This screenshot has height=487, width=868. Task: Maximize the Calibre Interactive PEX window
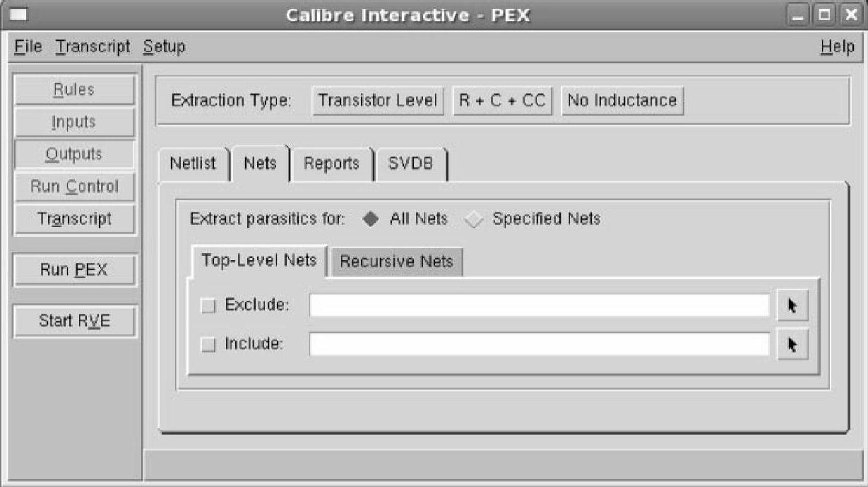[823, 16]
